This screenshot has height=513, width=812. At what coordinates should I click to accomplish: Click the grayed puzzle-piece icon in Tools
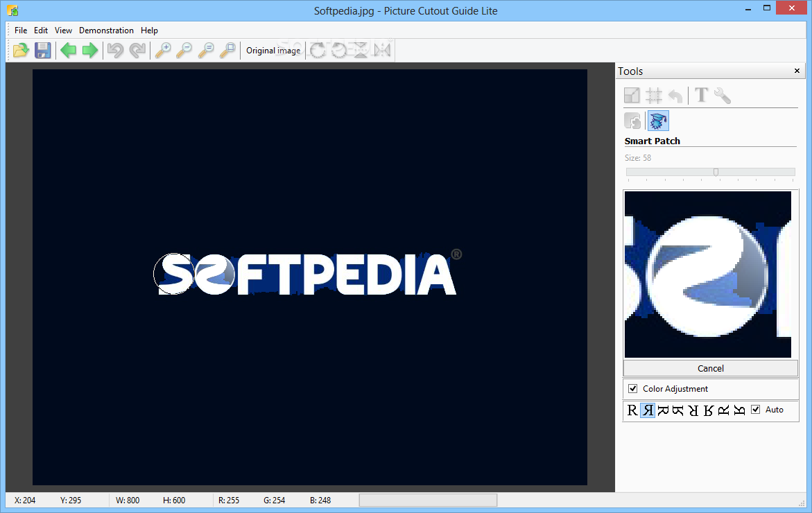[632, 121]
